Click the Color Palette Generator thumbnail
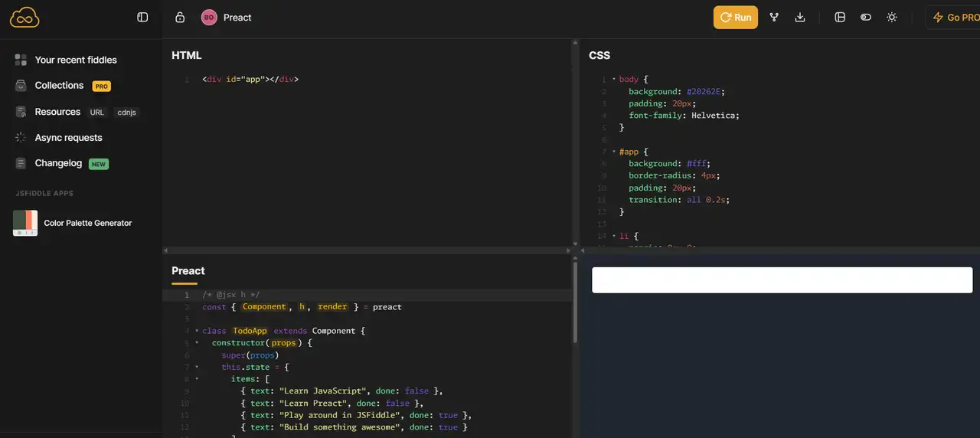Screen dimensions: 980x438 (25, 223)
